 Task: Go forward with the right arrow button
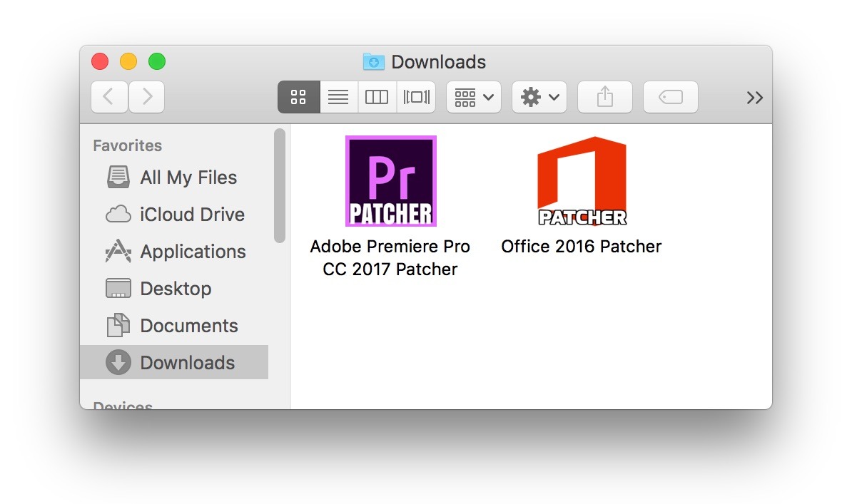(147, 97)
